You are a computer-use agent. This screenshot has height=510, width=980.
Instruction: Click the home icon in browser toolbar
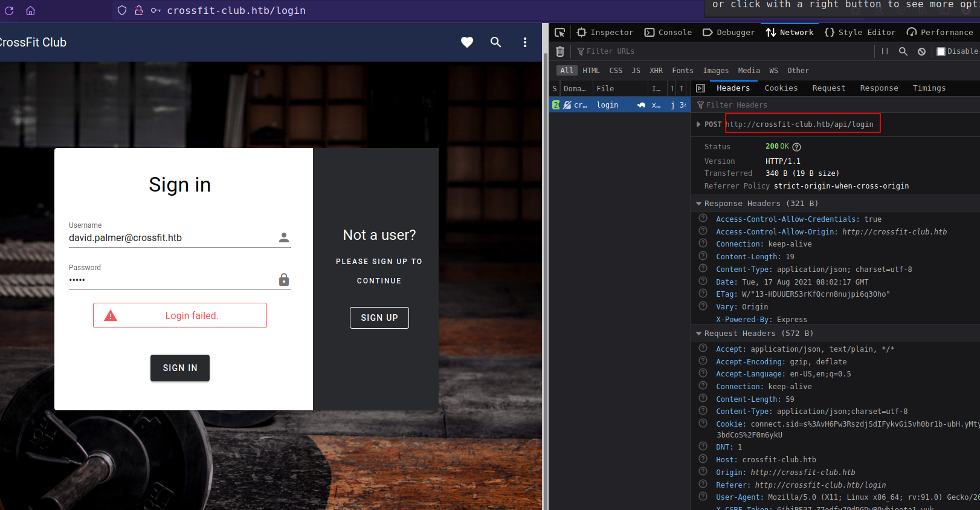31,10
